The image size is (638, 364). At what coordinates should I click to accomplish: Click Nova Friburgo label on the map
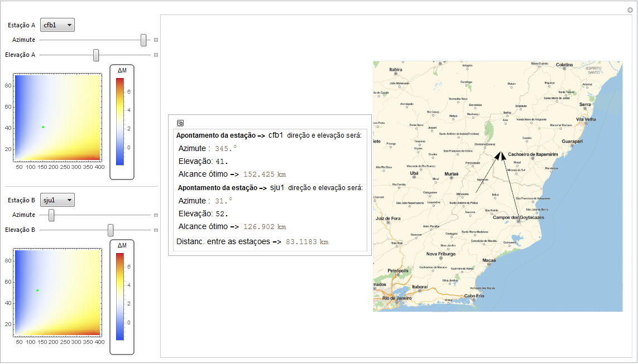point(441,254)
